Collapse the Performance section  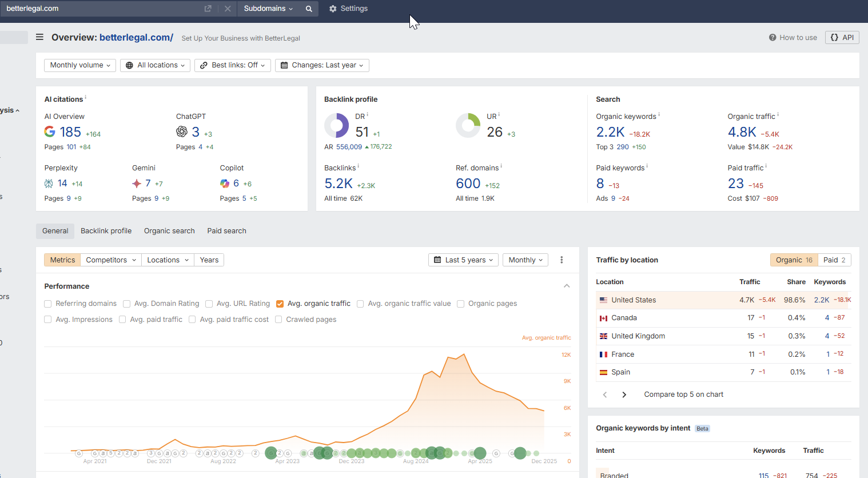(566, 286)
